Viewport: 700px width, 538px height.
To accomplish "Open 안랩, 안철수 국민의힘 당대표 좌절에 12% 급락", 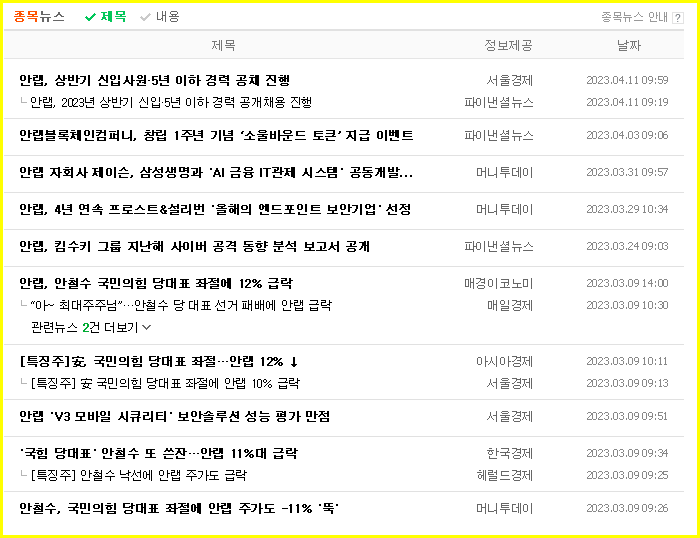I will point(156,284).
